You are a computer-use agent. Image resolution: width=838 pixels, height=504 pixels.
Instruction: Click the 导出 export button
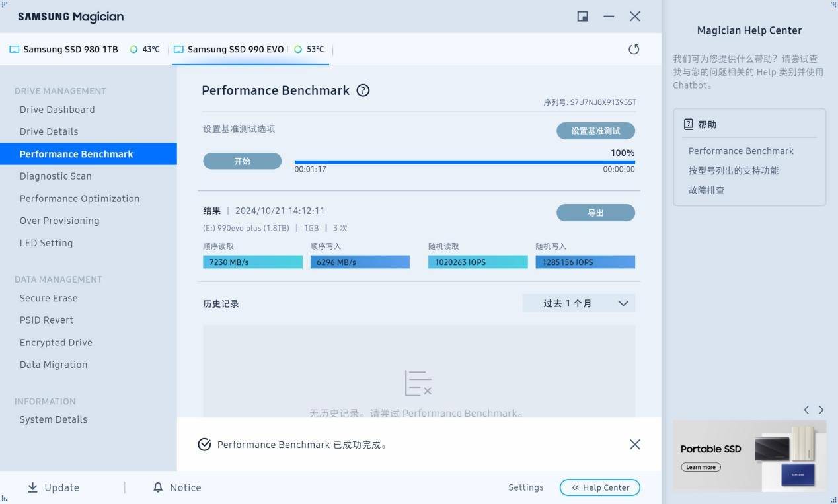point(595,213)
